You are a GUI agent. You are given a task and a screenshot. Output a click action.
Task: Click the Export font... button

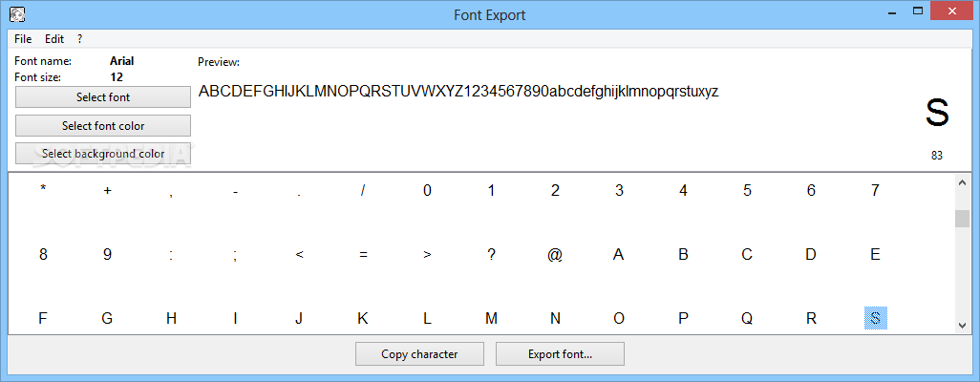coord(560,354)
